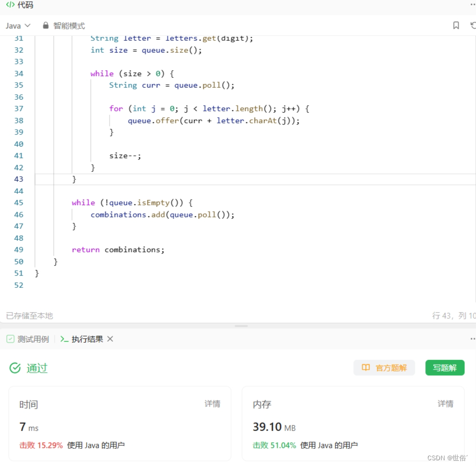Click line number 45 in gutter
The image size is (476, 466).
[x=18, y=203]
